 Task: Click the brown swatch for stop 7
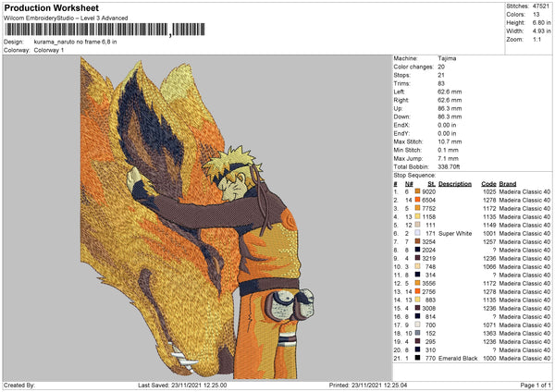coord(418,241)
